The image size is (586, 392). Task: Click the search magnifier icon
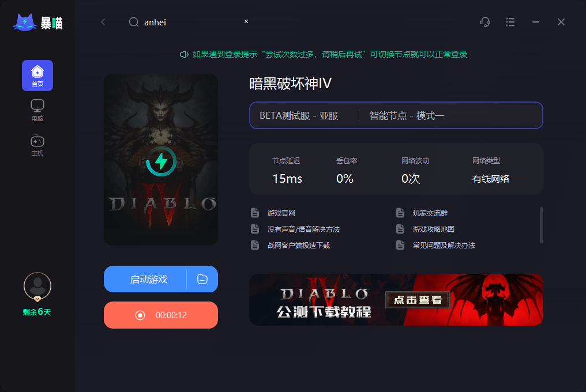coord(134,22)
